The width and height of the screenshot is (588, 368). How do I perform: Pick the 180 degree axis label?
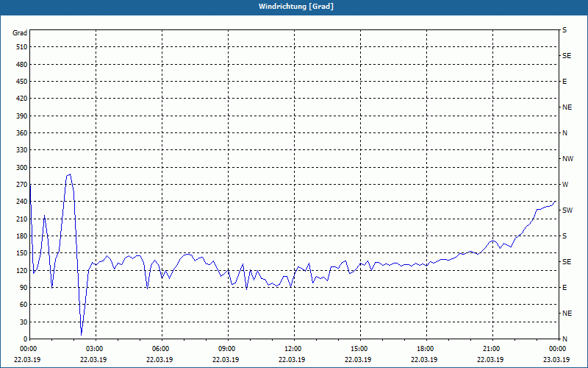(x=22, y=236)
